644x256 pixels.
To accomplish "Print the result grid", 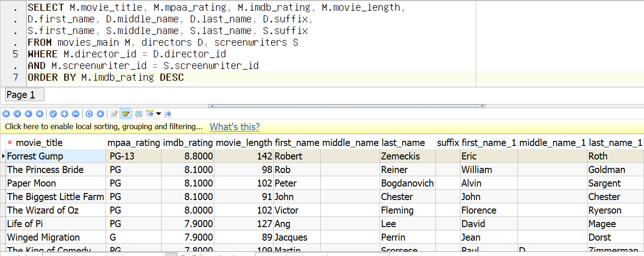I will 139,114.
